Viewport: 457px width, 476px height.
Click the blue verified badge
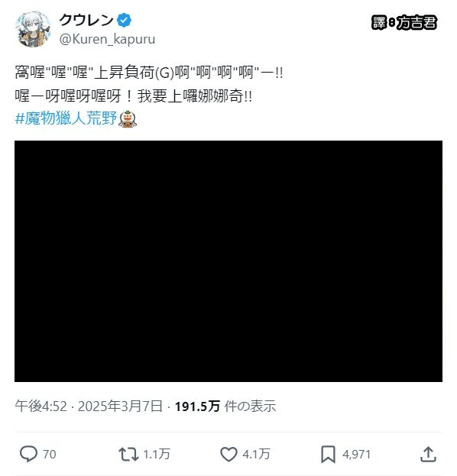[x=125, y=21]
